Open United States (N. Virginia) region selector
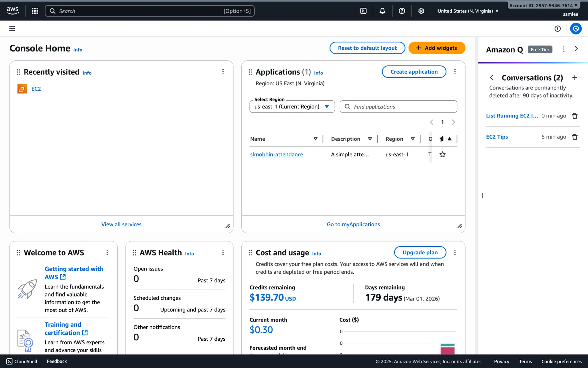Screen dimensions: 588x368 click(x=468, y=11)
